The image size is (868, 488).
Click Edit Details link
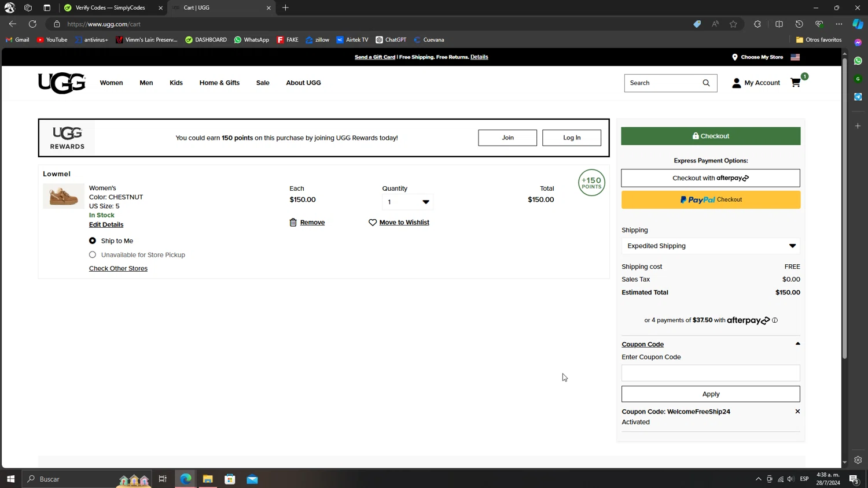point(106,224)
